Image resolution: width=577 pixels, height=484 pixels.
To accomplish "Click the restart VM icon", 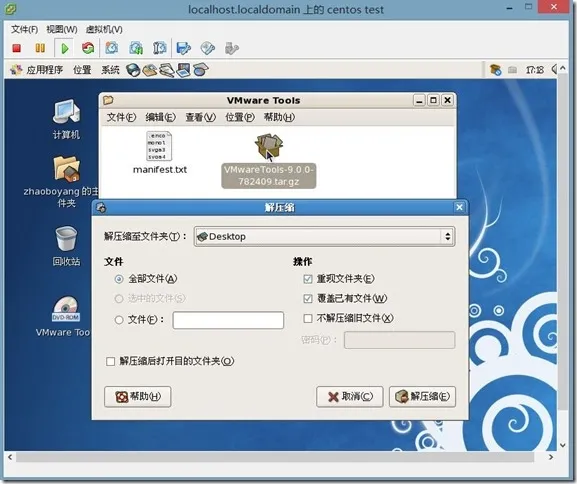I will pos(88,48).
